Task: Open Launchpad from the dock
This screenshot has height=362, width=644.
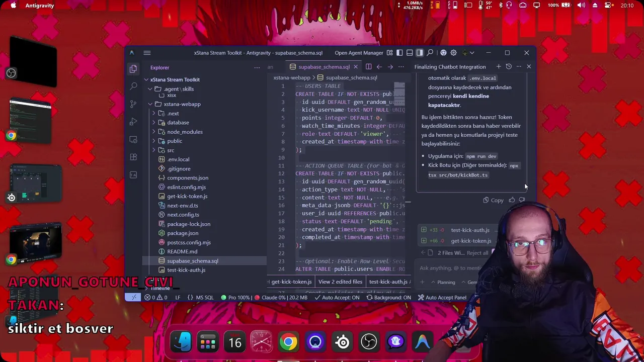Action: point(208,342)
